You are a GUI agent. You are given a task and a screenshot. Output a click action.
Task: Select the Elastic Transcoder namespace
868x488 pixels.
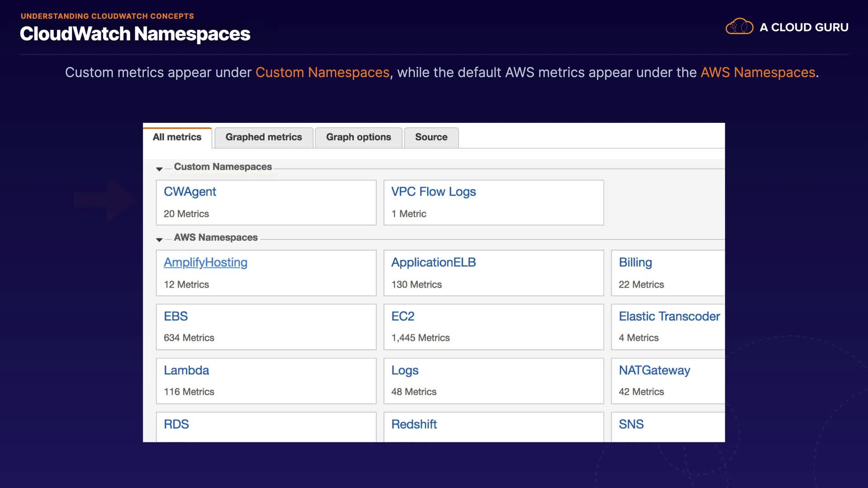tap(669, 316)
